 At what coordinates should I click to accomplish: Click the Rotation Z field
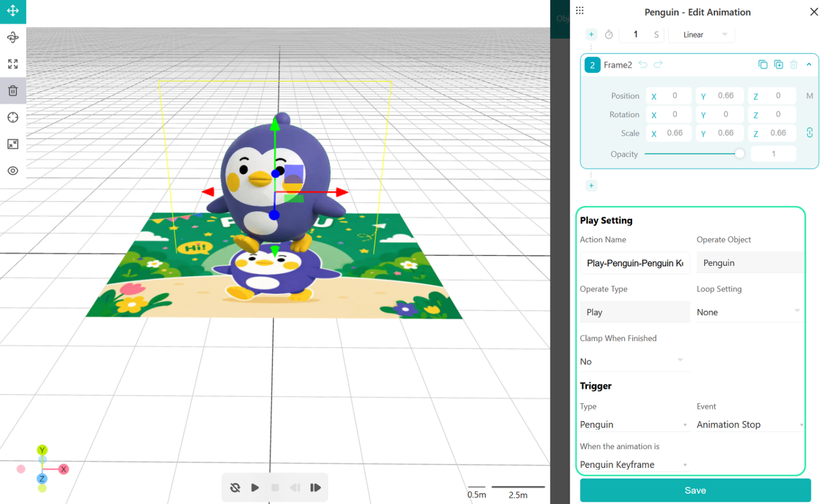[772, 114]
